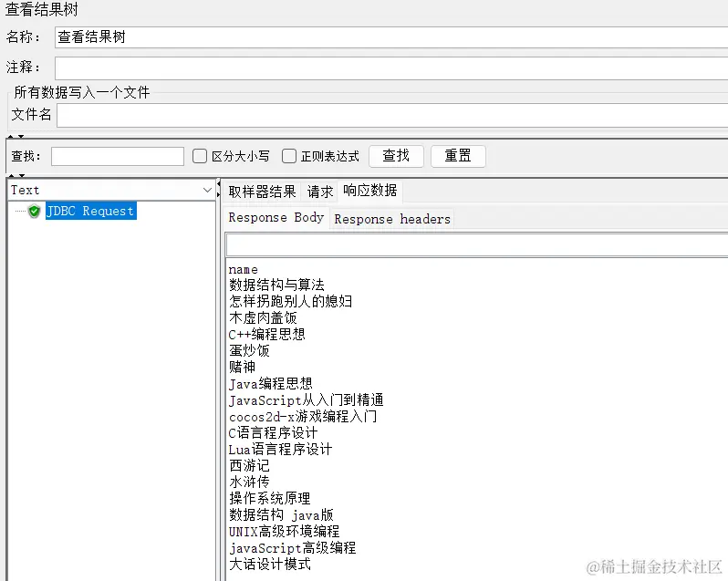Click the 重置 button

[458, 156]
